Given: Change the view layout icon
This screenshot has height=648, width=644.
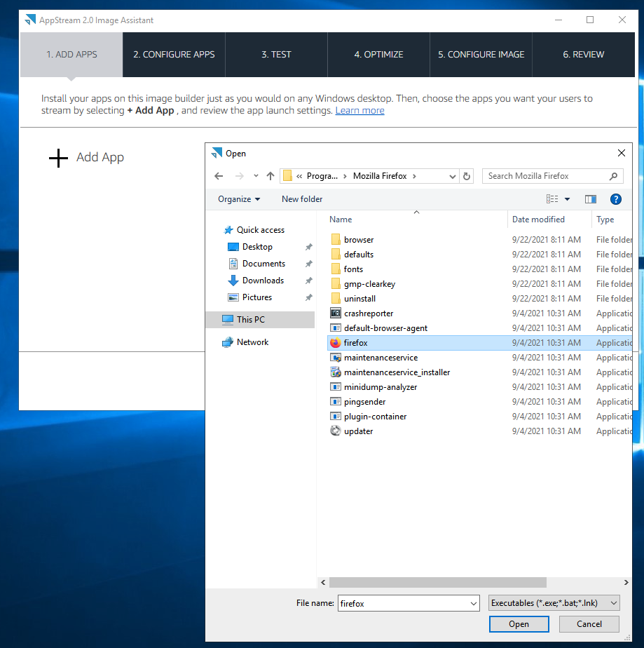Looking at the screenshot, I should [x=552, y=199].
